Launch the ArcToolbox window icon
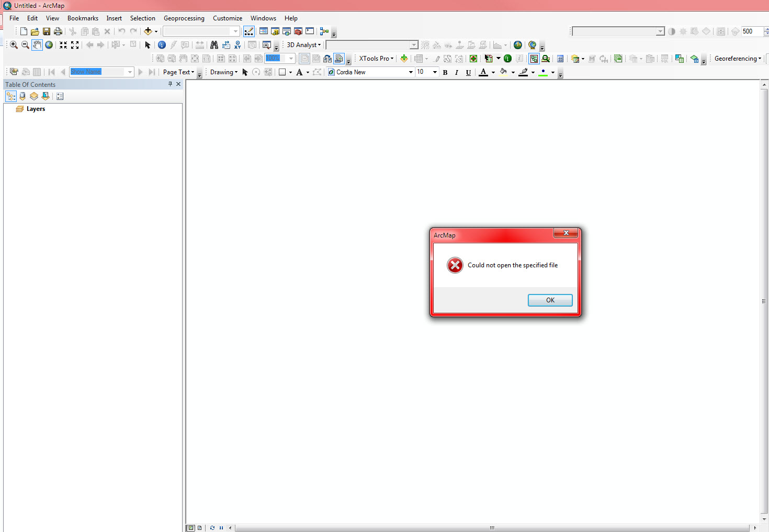This screenshot has height=532, width=769. click(298, 31)
